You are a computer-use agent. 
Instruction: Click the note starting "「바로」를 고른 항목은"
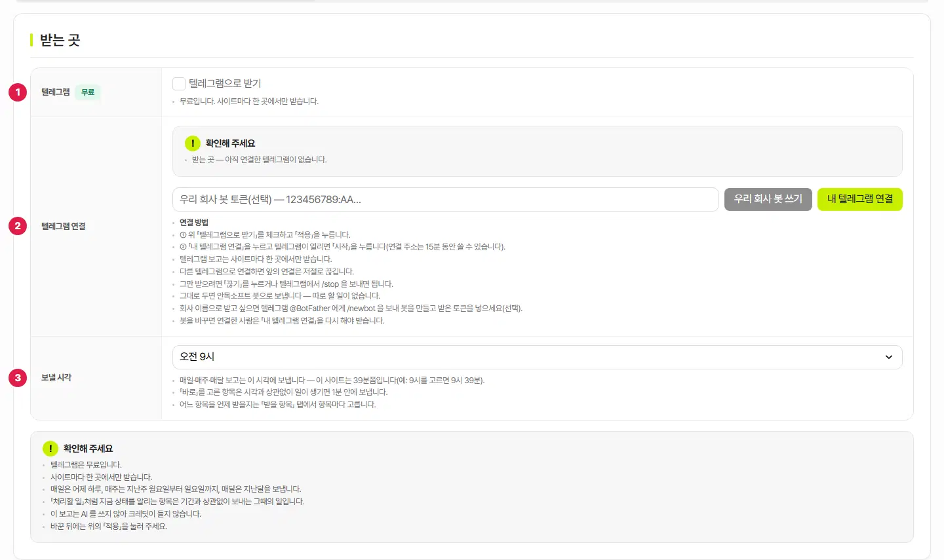284,392
